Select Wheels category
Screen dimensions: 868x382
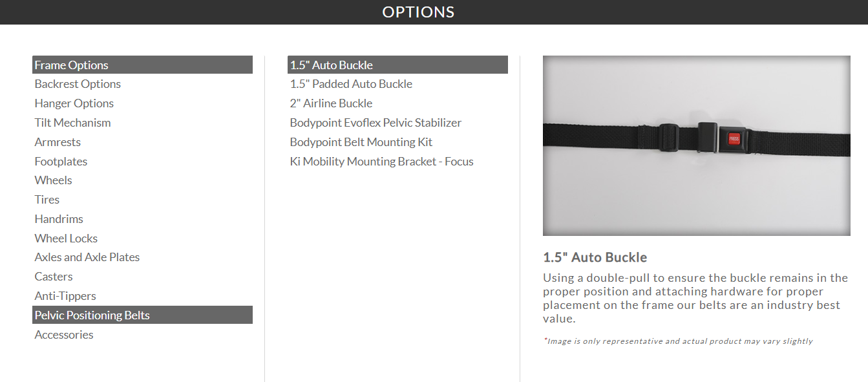coord(53,180)
